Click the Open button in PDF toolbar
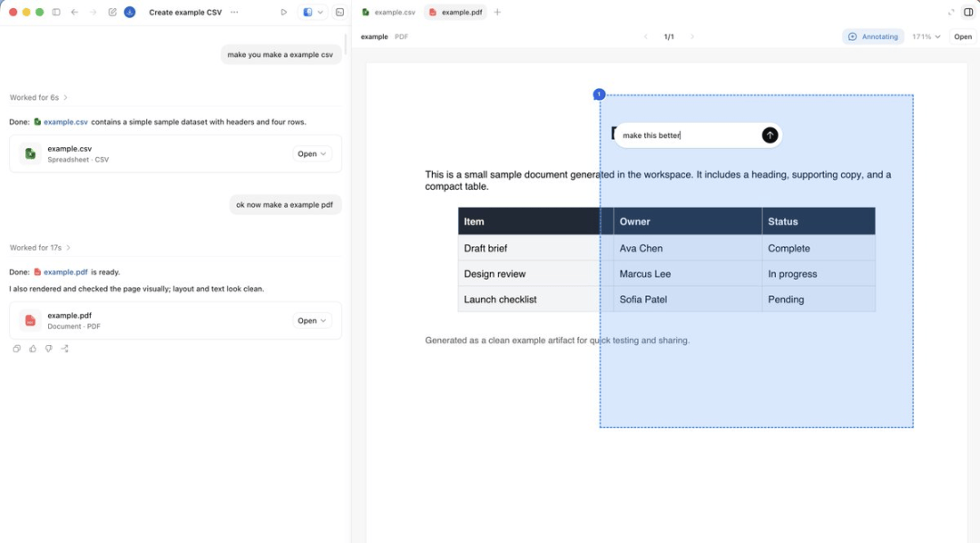Screen dimensions: 980x543 pos(963,36)
